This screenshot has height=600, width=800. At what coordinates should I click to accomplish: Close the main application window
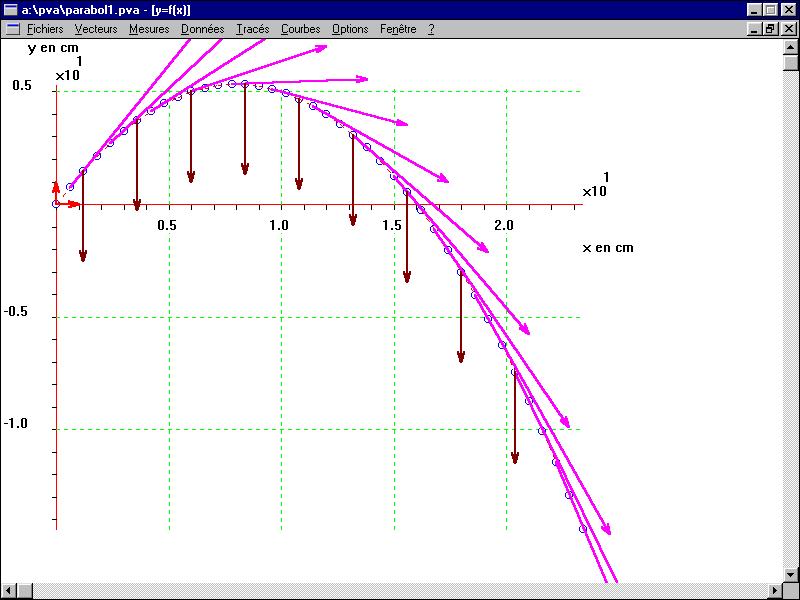tap(787, 10)
